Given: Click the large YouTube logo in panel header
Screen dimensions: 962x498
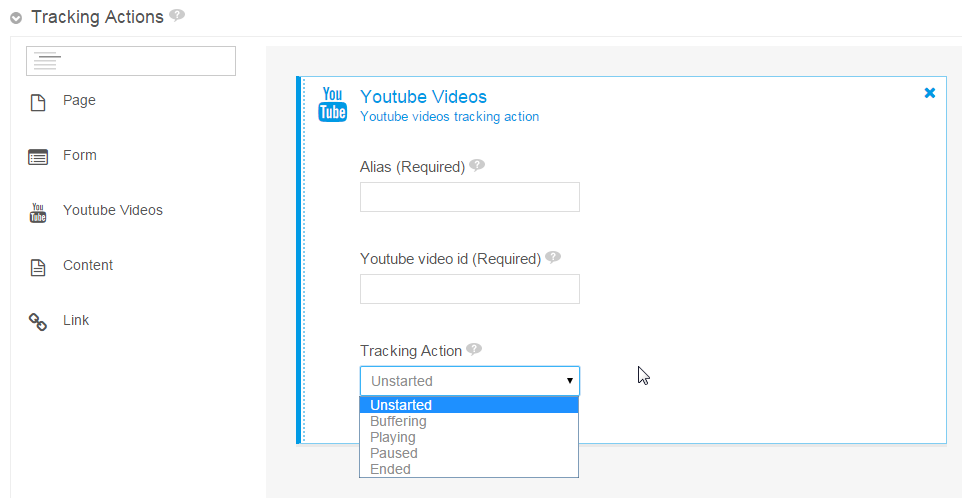Looking at the screenshot, I should coord(333,104).
